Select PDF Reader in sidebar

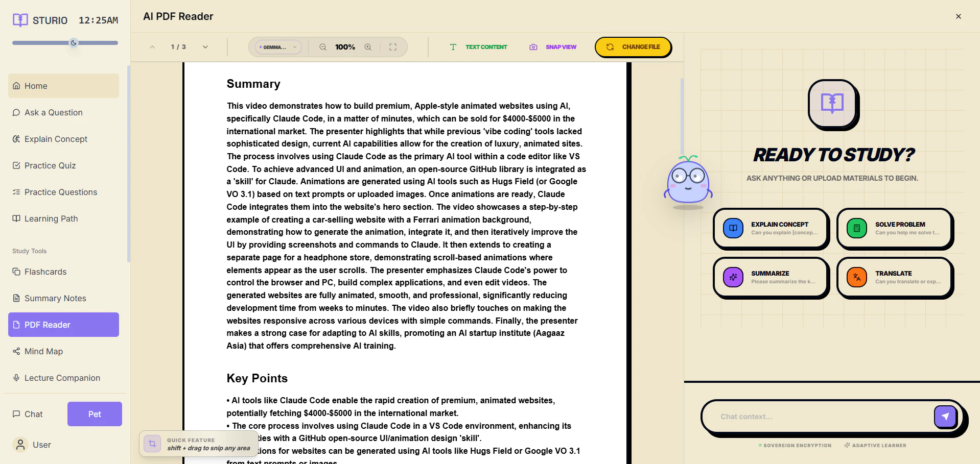pyautogui.click(x=63, y=325)
